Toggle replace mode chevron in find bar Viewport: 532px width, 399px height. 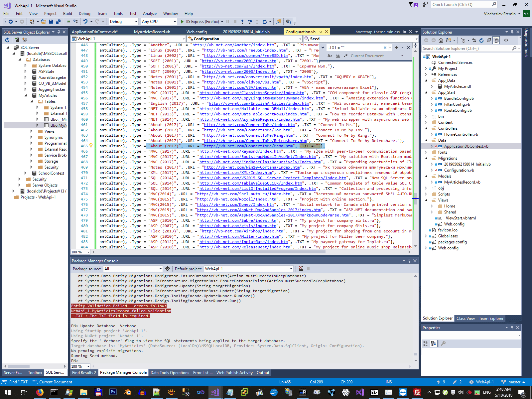pyautogui.click(x=323, y=48)
